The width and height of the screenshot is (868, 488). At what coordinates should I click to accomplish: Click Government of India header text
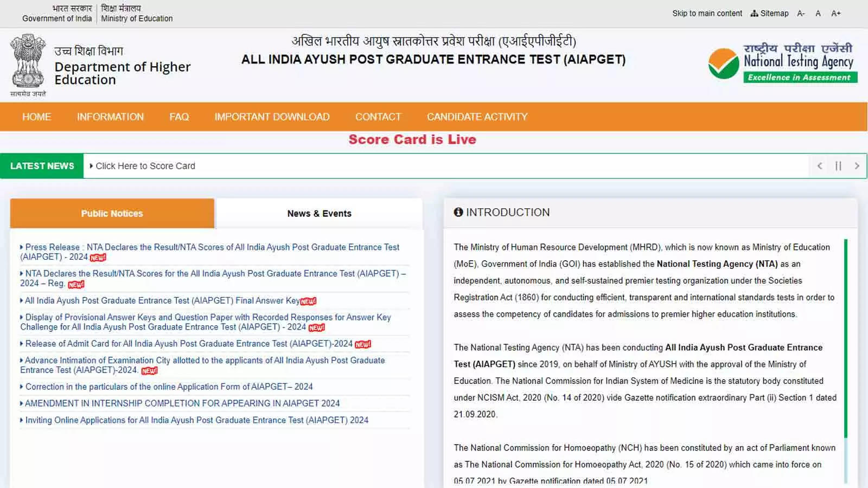[57, 18]
